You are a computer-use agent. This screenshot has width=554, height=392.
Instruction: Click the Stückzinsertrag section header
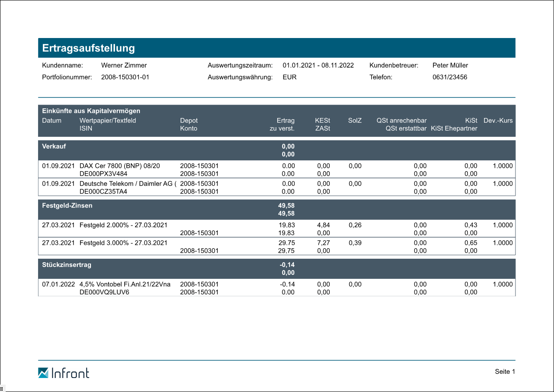click(66, 265)
